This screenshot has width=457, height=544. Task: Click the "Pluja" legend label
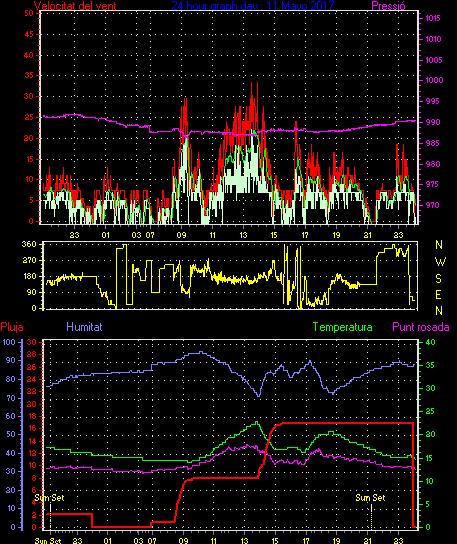(12, 327)
